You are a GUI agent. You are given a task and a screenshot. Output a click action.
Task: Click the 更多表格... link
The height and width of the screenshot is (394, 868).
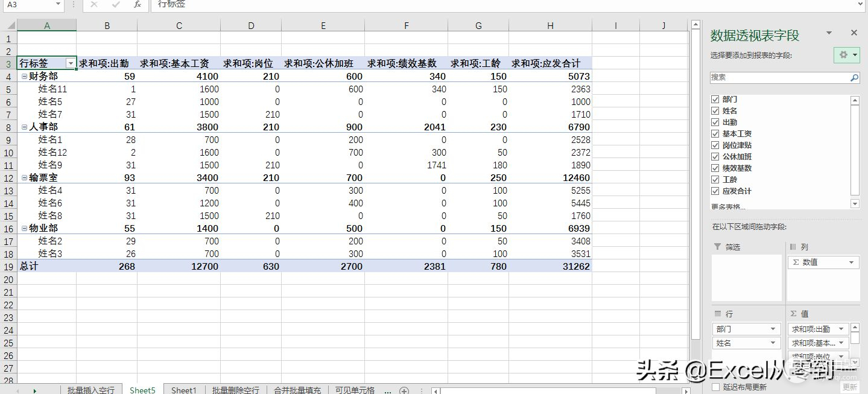[728, 207]
